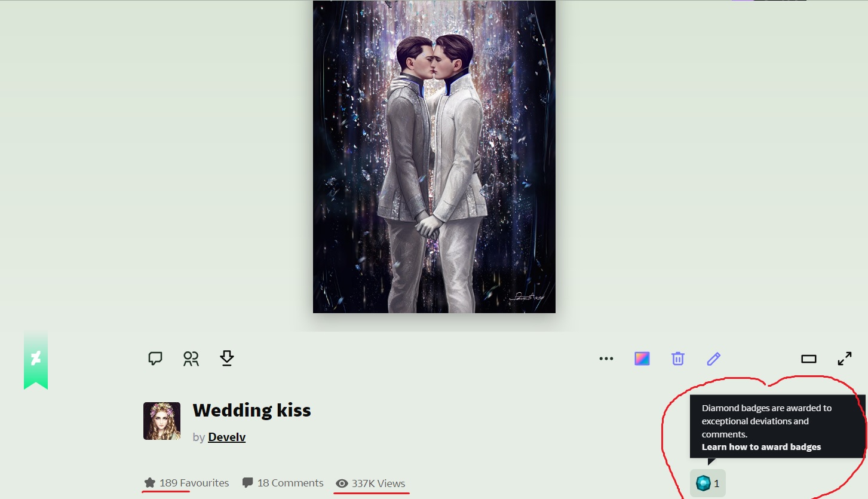Switch to theater mode rectangle icon
This screenshot has width=868, height=499.
(809, 359)
